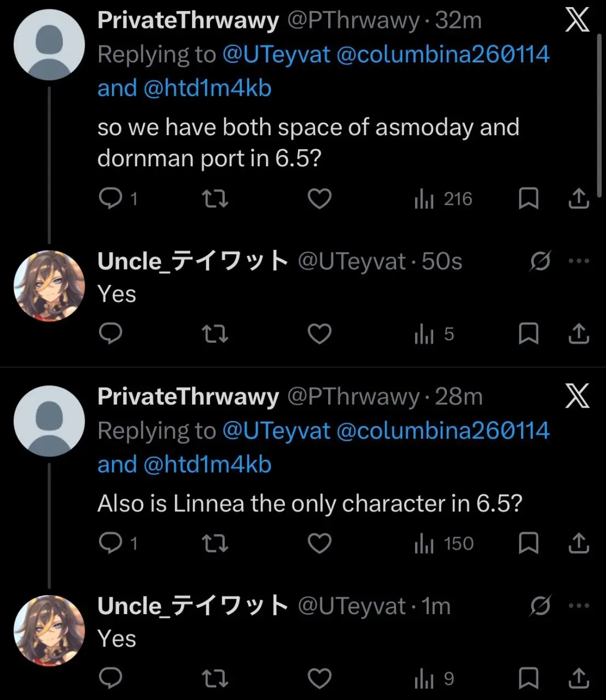Reply to the dornman port question tweet

coord(111,199)
